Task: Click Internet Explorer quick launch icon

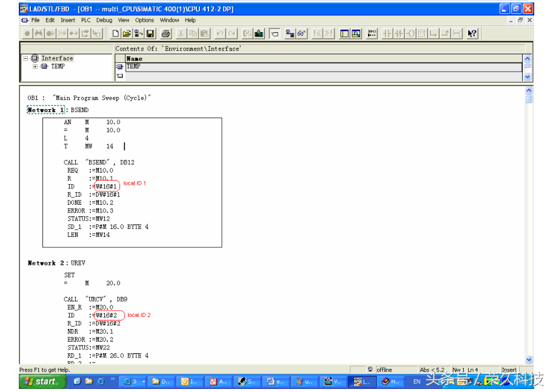Action: (101, 382)
